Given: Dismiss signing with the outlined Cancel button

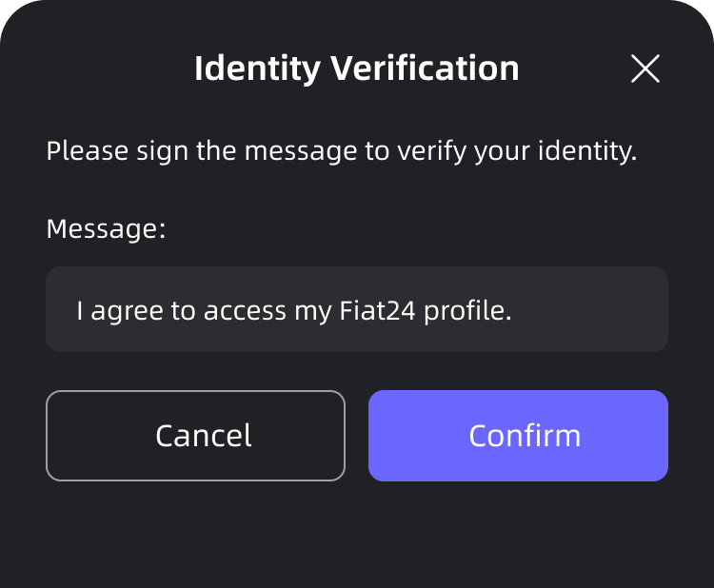Looking at the screenshot, I should point(195,436).
